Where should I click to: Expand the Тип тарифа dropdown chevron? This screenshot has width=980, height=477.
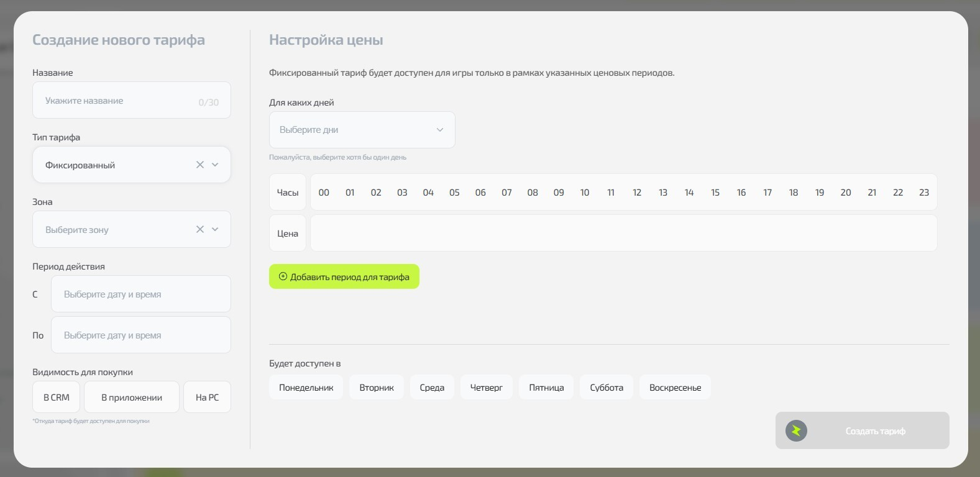pyautogui.click(x=215, y=165)
